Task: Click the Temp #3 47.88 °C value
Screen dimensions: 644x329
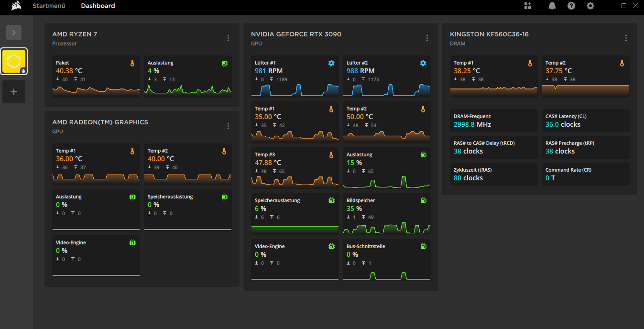Action: tap(268, 163)
